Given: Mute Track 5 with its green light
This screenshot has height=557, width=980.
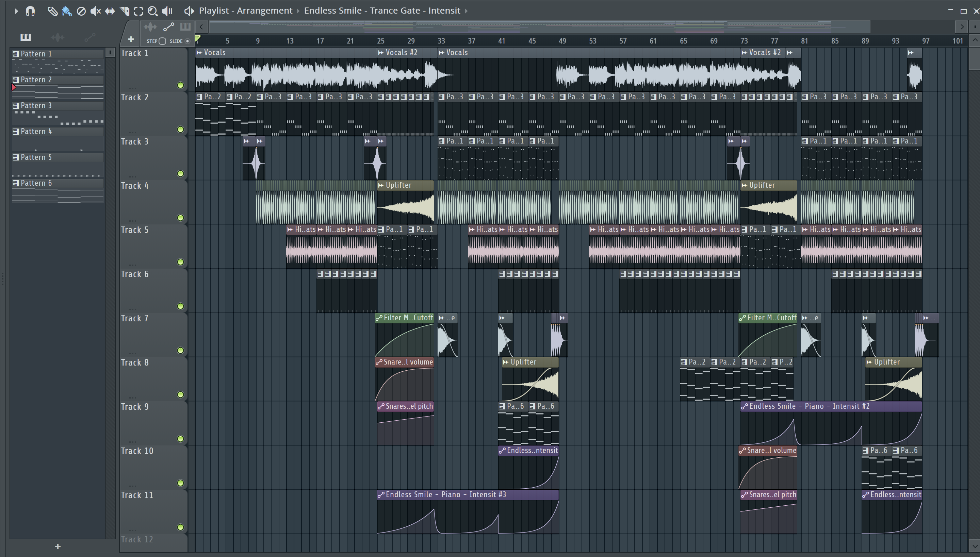Looking at the screenshot, I should click(x=180, y=262).
